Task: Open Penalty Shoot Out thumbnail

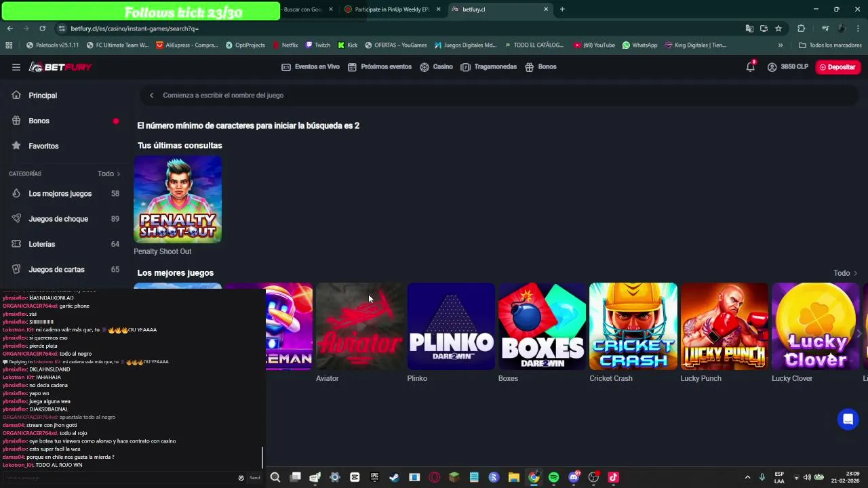Action: (178, 199)
